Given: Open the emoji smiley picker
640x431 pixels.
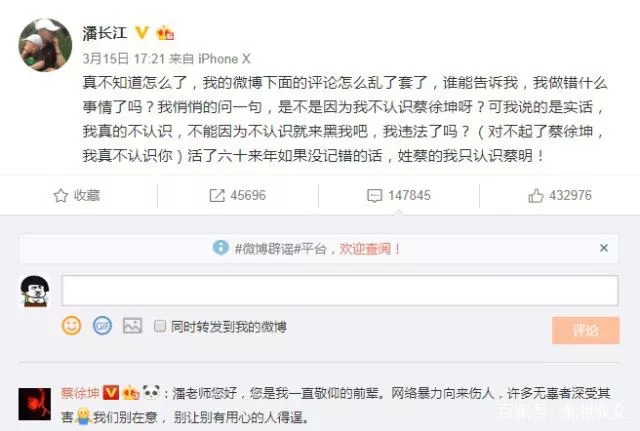Looking at the screenshot, I should (x=71, y=326).
